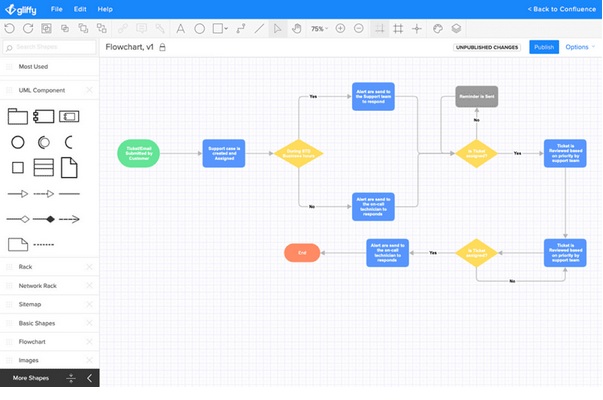The height and width of the screenshot is (400, 603).
Task: Click the Redo arrow icon
Action: [x=28, y=28]
